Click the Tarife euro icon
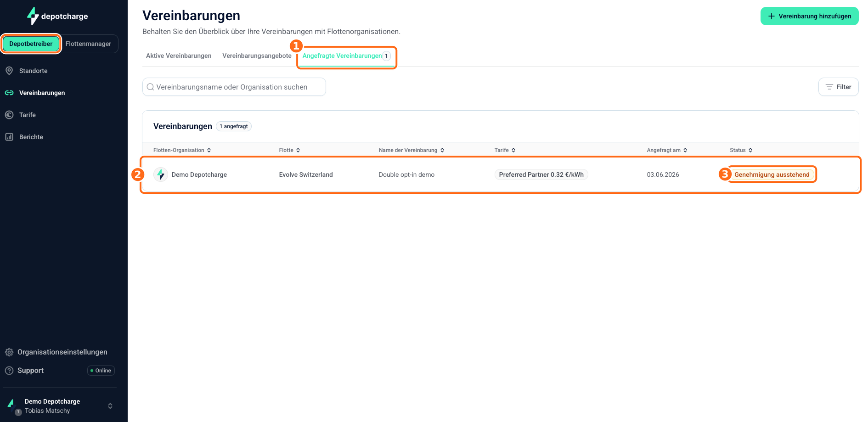868x422 pixels. (x=9, y=115)
